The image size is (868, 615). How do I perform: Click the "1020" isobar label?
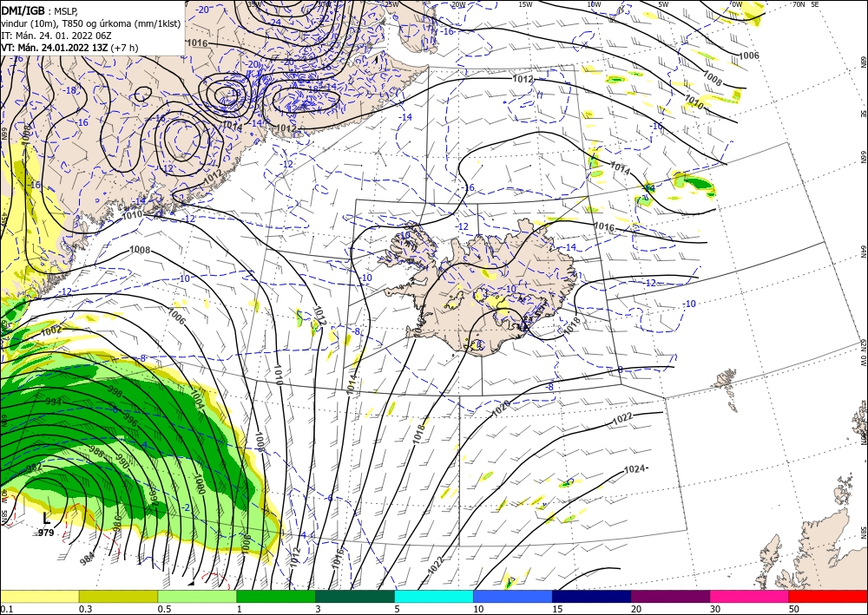[501, 409]
